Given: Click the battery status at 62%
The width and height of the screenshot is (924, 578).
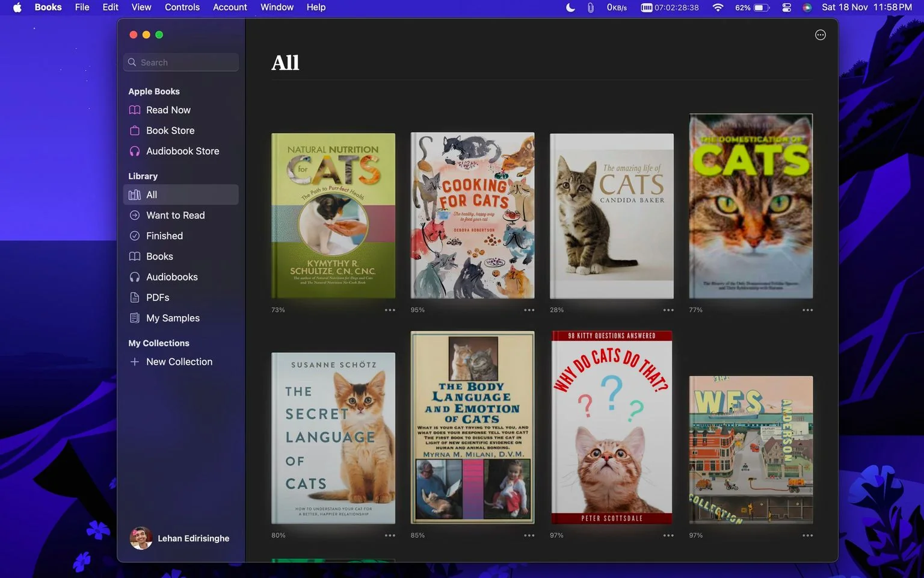Looking at the screenshot, I should 753,7.
